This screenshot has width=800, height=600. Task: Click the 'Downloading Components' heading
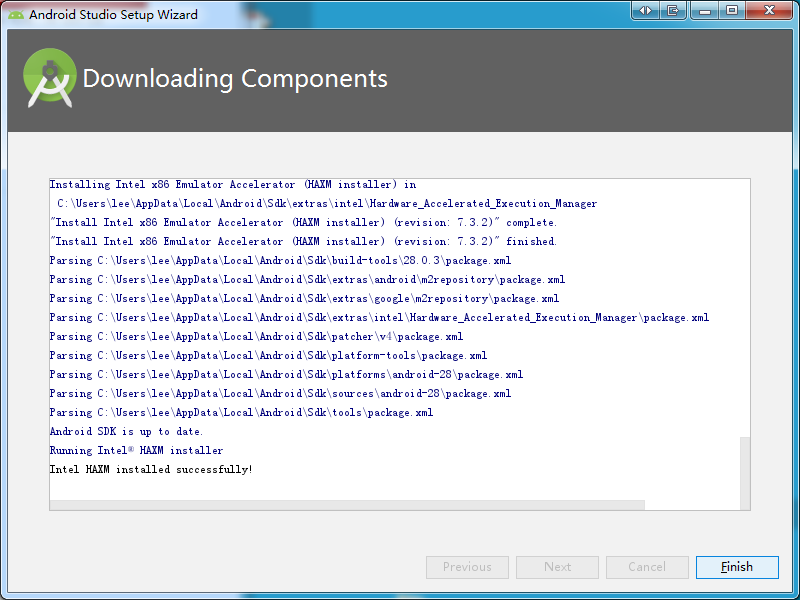click(x=235, y=79)
